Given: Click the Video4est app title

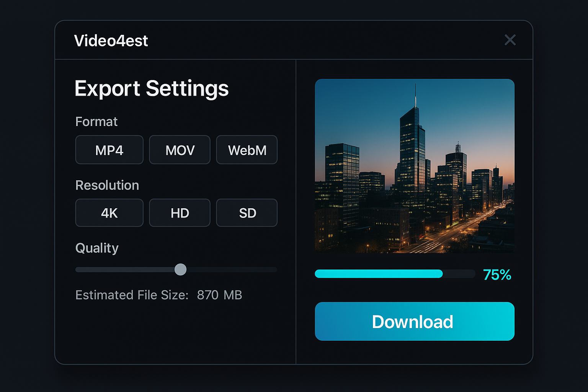Looking at the screenshot, I should [x=111, y=41].
